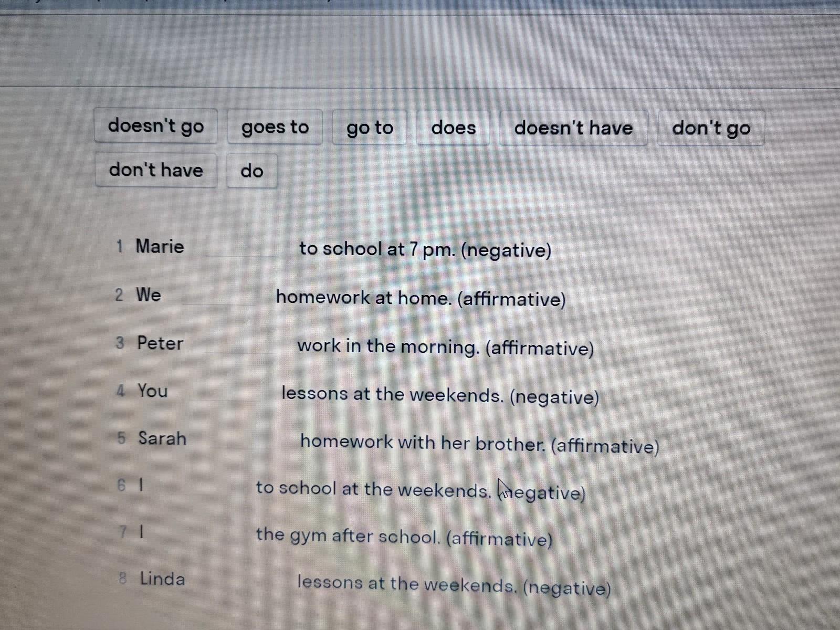
Task: Choose the "don't have" word chip
Action: [x=156, y=170]
